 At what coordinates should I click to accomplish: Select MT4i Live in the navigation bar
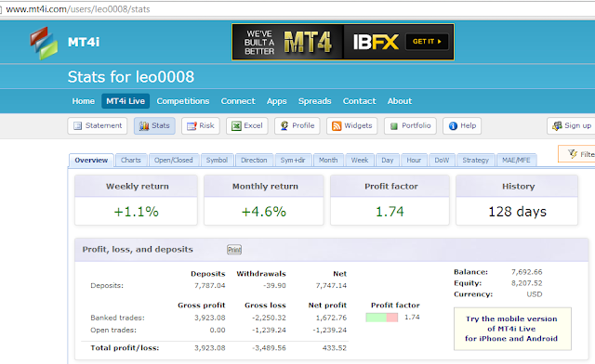coord(126,101)
